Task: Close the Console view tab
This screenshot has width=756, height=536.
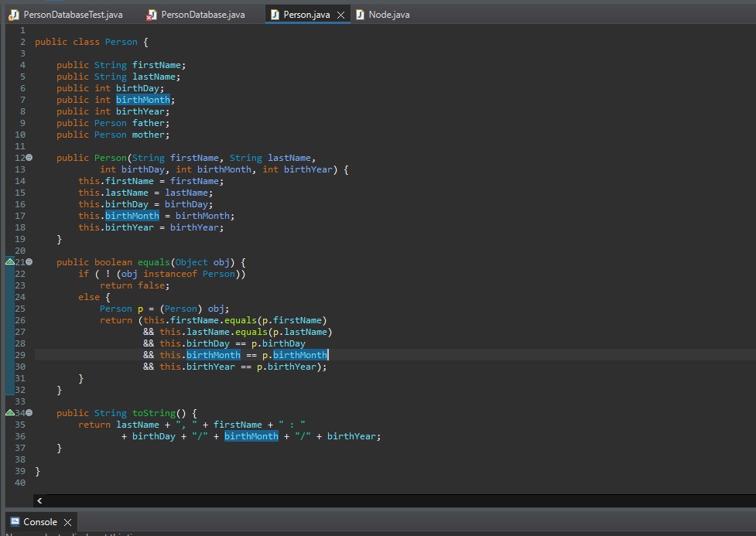Action: [x=67, y=523]
